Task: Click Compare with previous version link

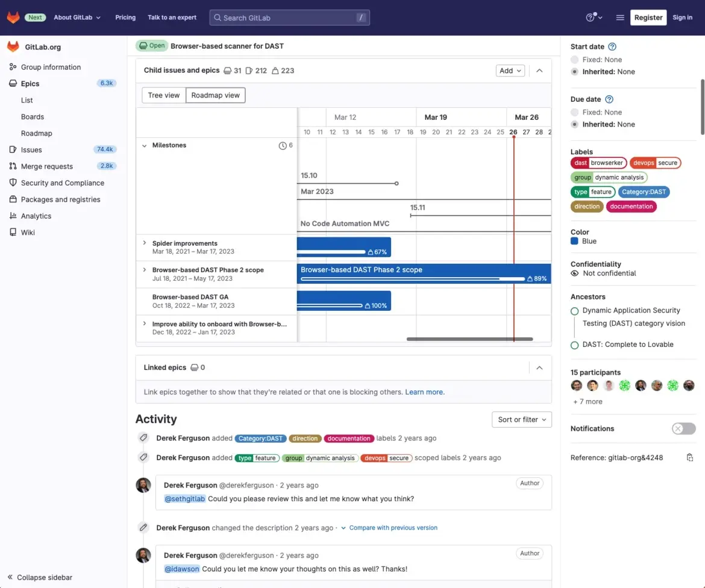Action: click(x=393, y=528)
